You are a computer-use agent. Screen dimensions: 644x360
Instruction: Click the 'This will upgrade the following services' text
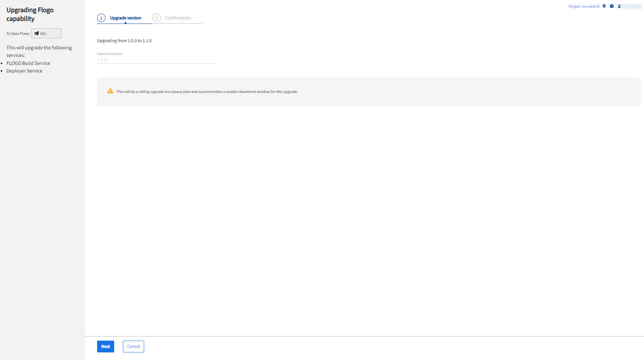point(39,51)
